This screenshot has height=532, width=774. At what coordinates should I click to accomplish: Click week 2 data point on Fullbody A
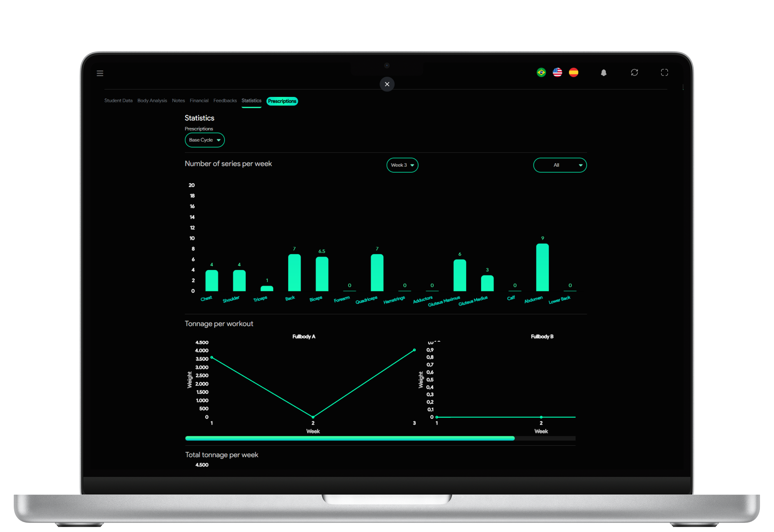313,417
